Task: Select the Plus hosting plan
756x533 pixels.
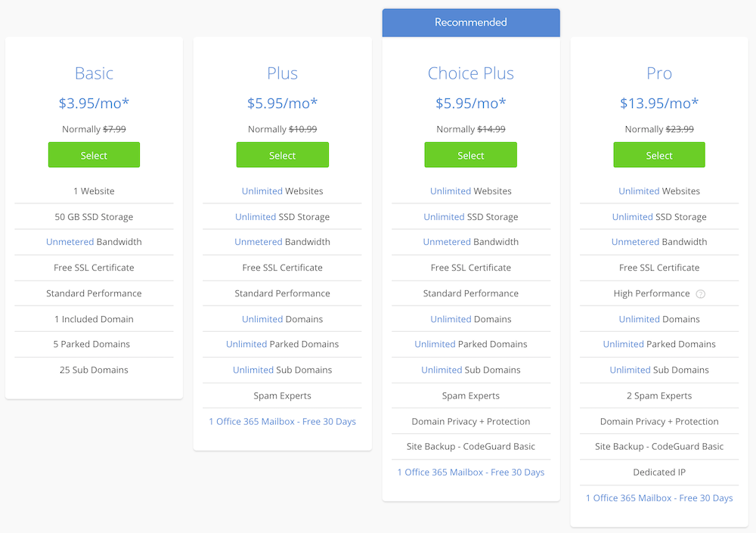Action: (283, 155)
